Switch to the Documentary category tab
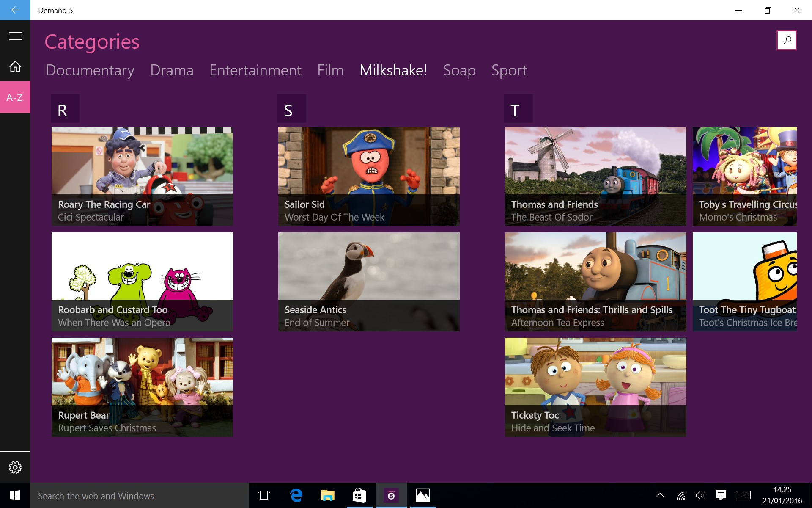This screenshot has height=508, width=812. pyautogui.click(x=90, y=70)
